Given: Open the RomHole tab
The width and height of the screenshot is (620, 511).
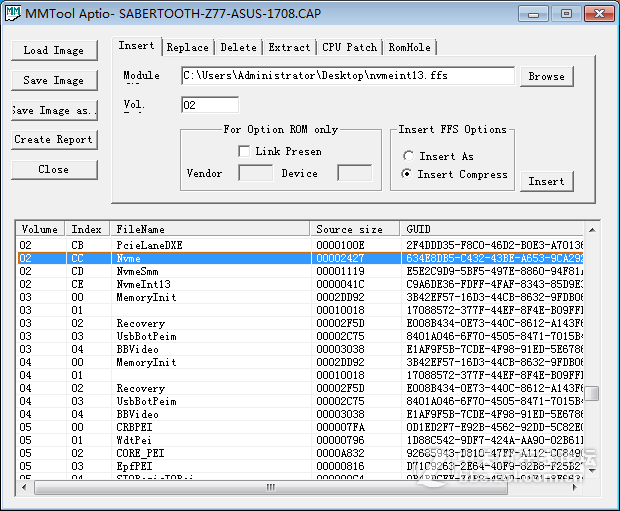Looking at the screenshot, I should pyautogui.click(x=410, y=47).
